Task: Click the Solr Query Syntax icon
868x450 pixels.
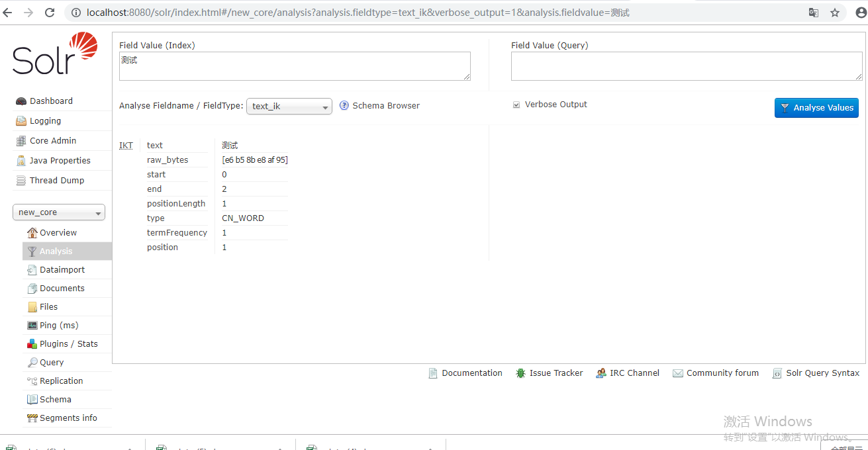Action: click(x=777, y=373)
